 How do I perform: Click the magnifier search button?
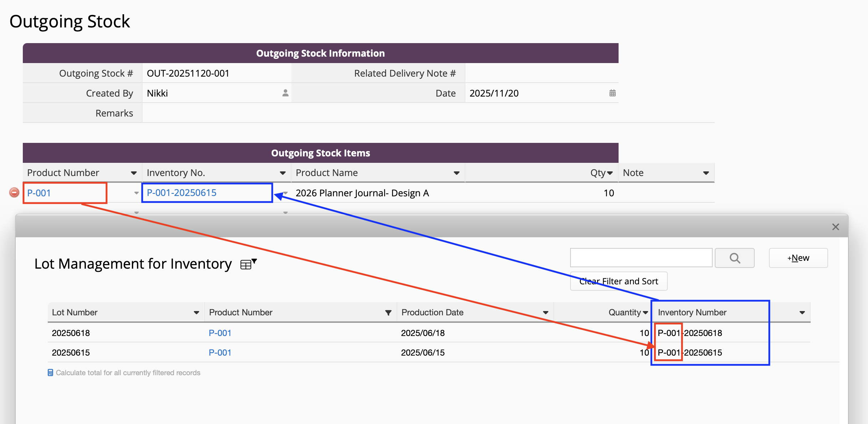pos(734,258)
